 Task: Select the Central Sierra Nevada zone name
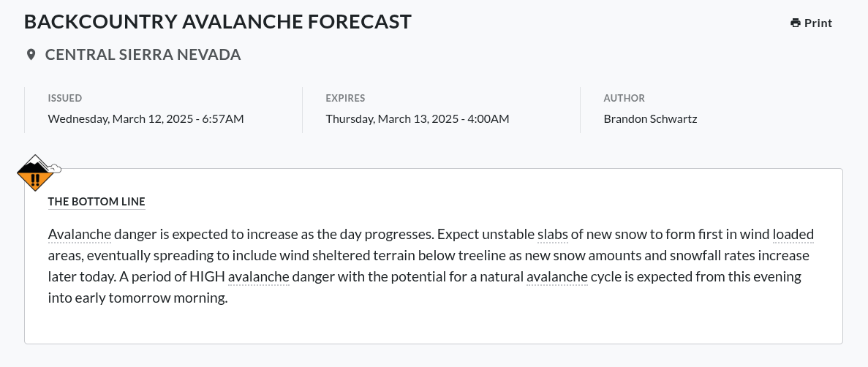point(143,55)
